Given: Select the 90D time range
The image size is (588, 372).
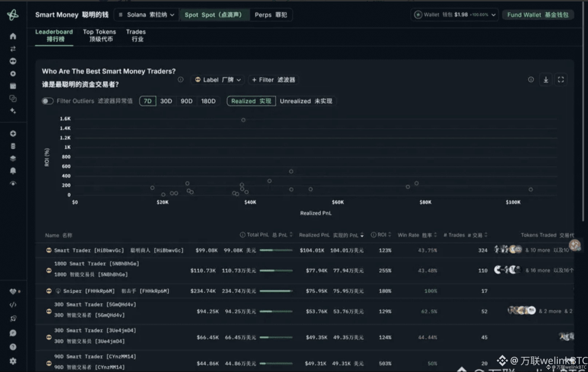Looking at the screenshot, I should click(187, 101).
